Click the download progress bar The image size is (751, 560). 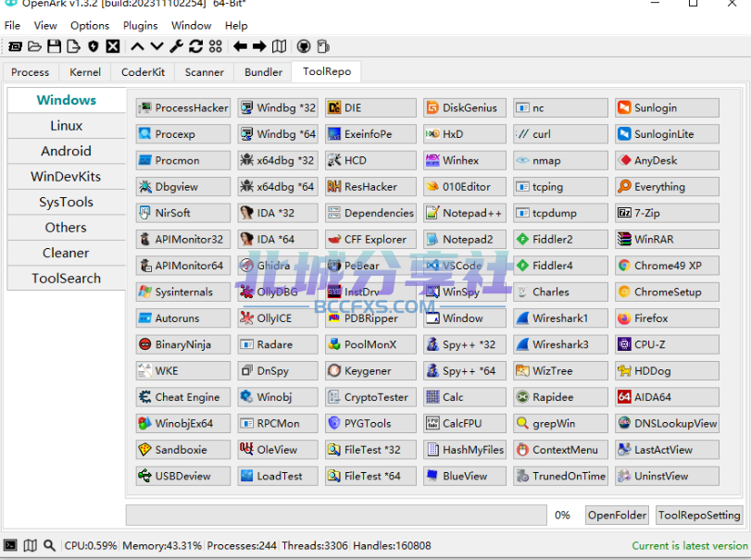pyautogui.click(x=336, y=515)
